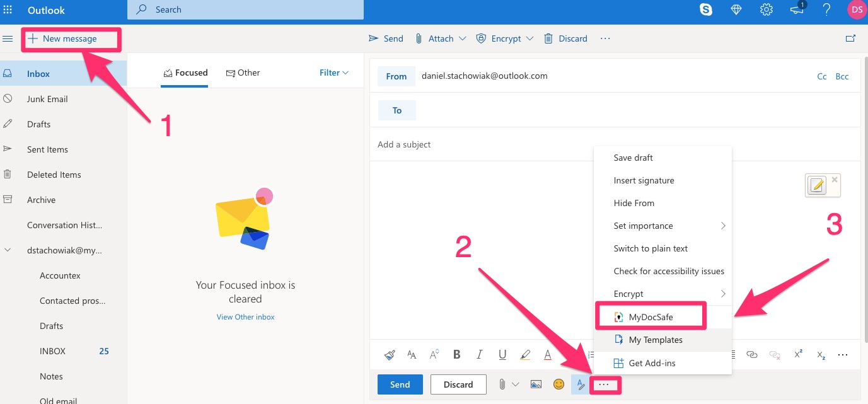
Task: Open the DS account avatar
Action: [x=857, y=10]
